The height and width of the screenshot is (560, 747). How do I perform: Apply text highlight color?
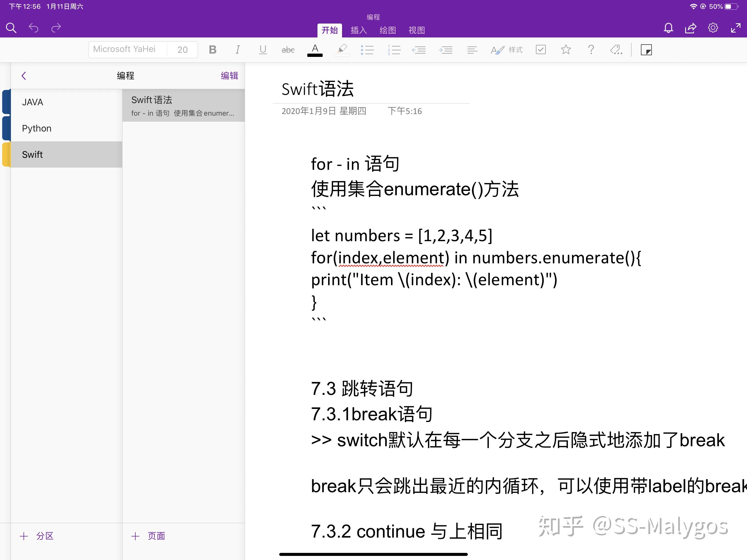click(x=342, y=50)
